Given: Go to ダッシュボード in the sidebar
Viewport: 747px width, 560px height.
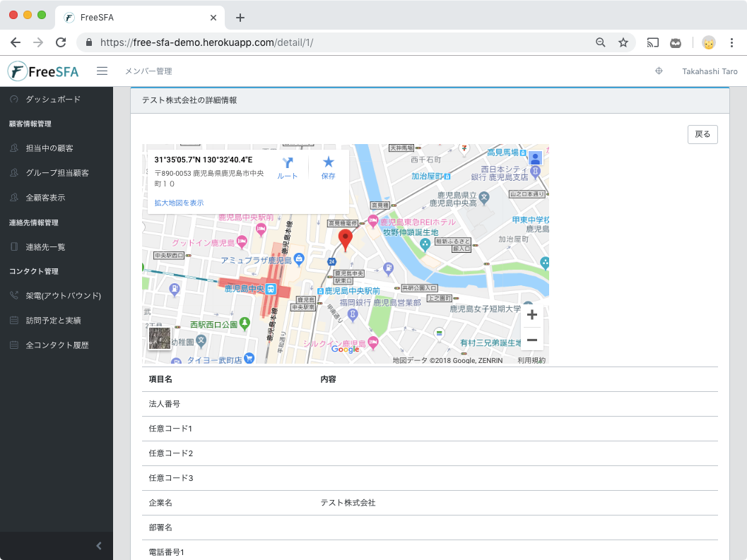Looking at the screenshot, I should point(53,100).
